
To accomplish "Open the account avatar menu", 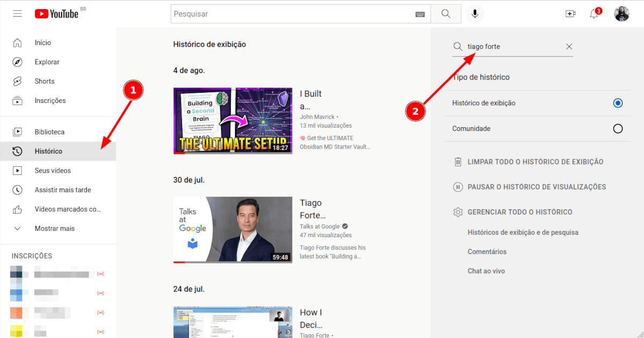I will tap(621, 14).
